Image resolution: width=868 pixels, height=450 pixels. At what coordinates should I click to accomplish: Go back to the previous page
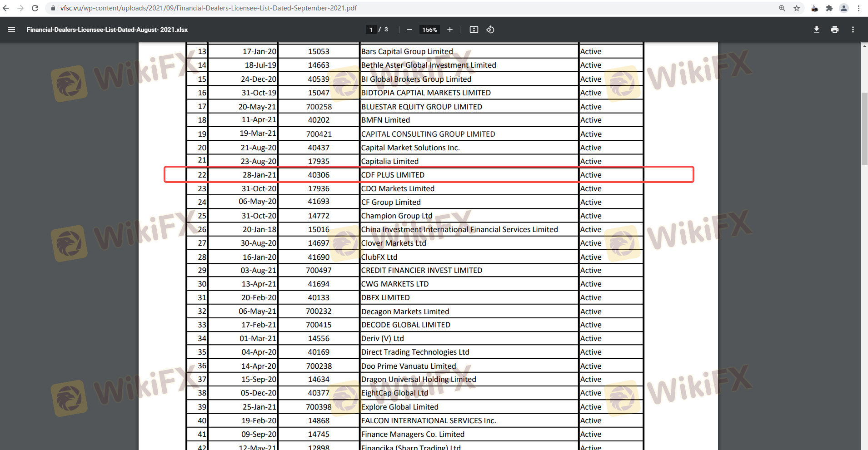pyautogui.click(x=6, y=8)
